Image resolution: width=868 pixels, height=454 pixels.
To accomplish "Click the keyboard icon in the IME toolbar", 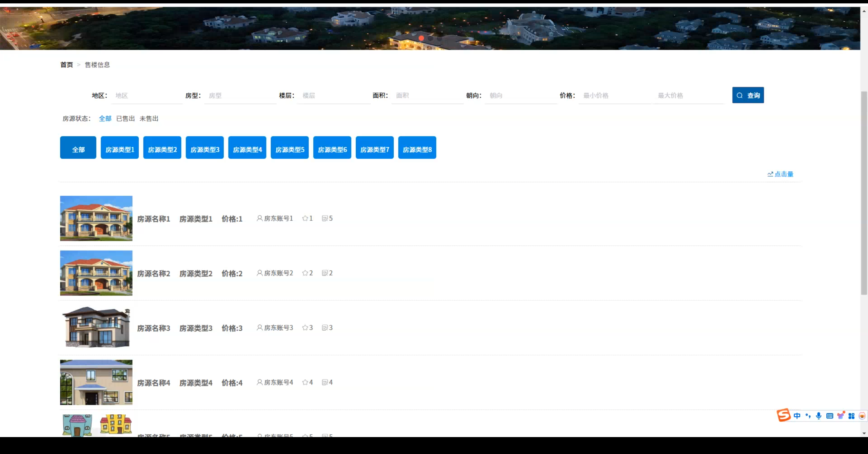I will point(829,416).
